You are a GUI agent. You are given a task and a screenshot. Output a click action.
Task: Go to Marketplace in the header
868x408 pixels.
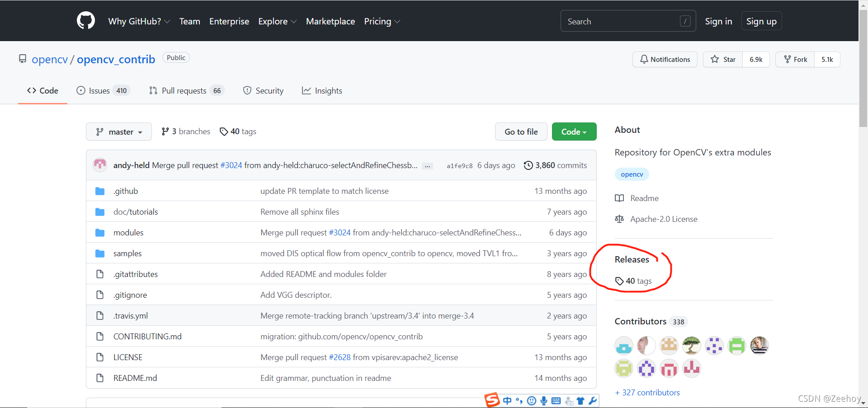(330, 21)
